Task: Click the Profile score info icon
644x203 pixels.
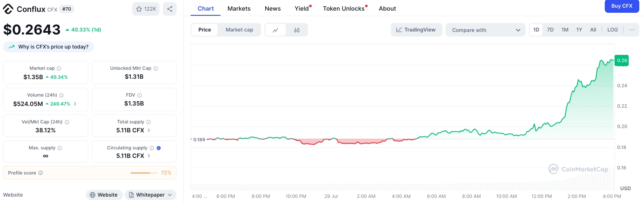Action: pyautogui.click(x=41, y=173)
